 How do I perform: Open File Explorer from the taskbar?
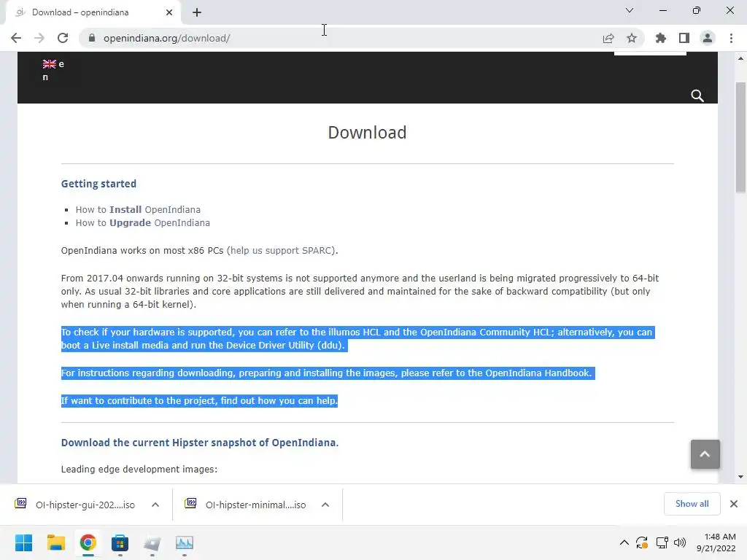(55, 542)
